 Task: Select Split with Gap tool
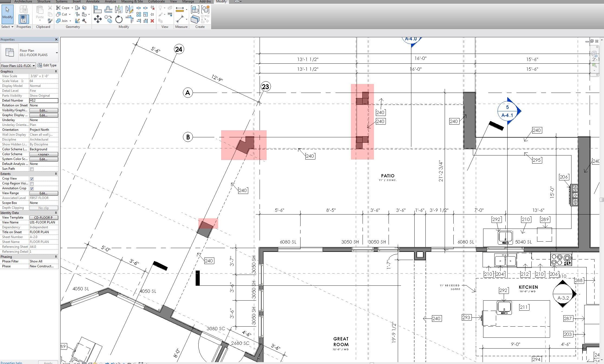146,8
